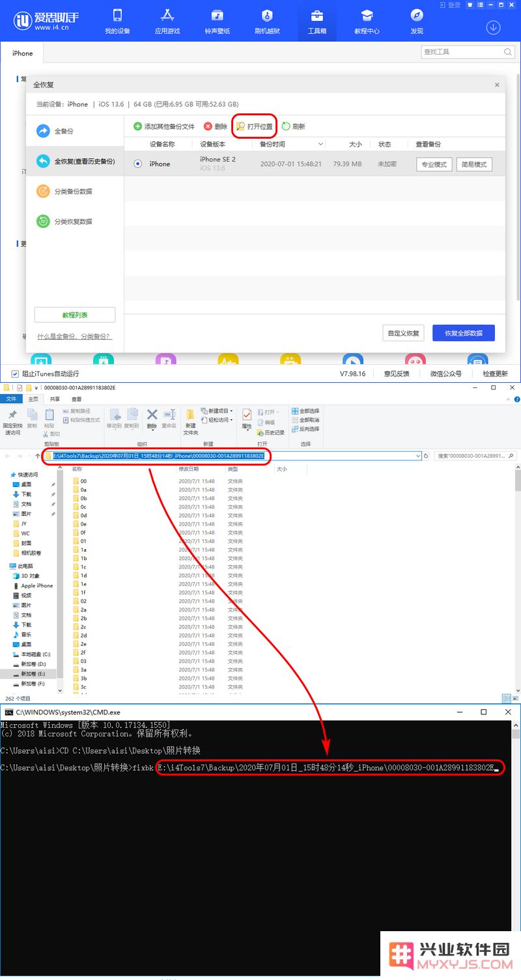
Task: Click 固定到快速访问 in Explorer ribbon
Action: pyautogui.click(x=12, y=422)
